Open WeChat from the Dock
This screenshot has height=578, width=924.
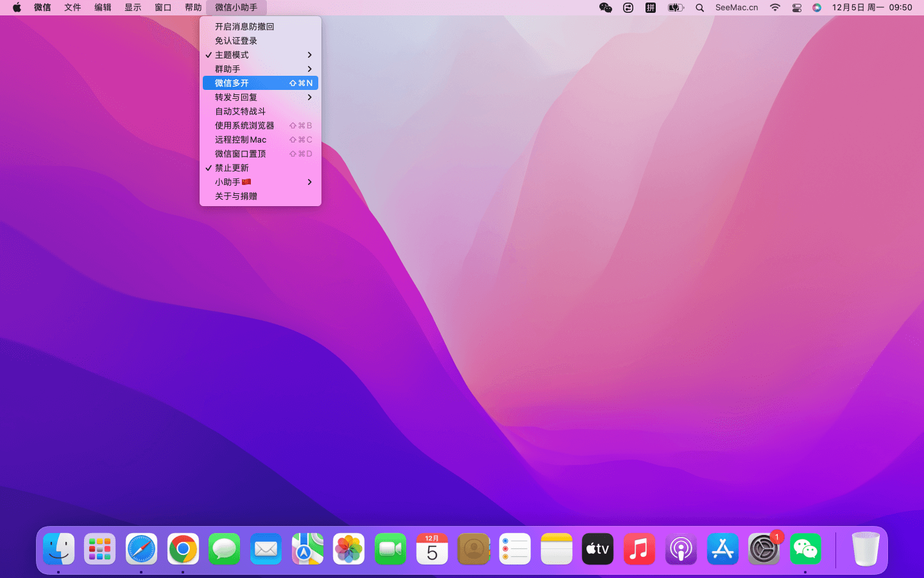805,550
